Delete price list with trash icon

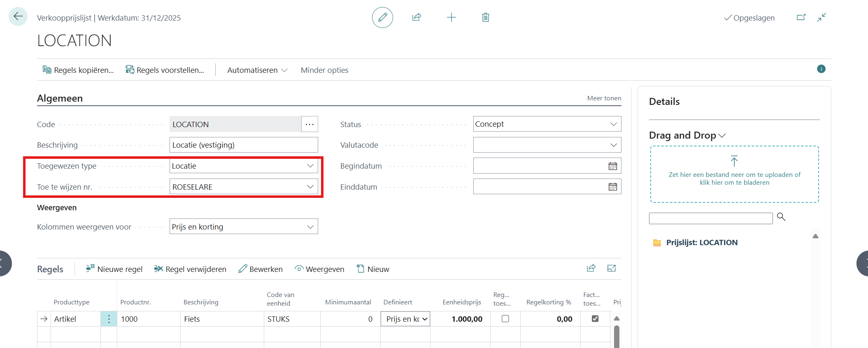[486, 17]
